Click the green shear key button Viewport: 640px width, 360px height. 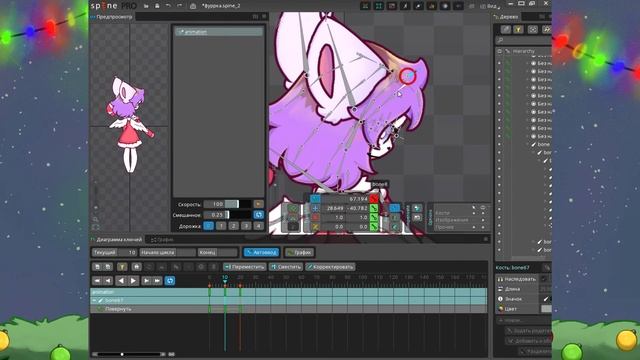coord(374,227)
